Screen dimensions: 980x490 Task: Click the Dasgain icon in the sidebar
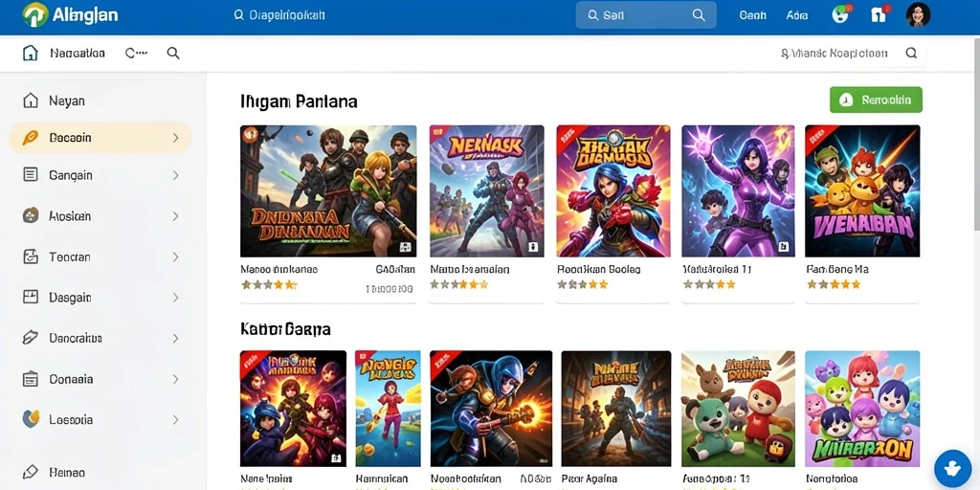[30, 297]
